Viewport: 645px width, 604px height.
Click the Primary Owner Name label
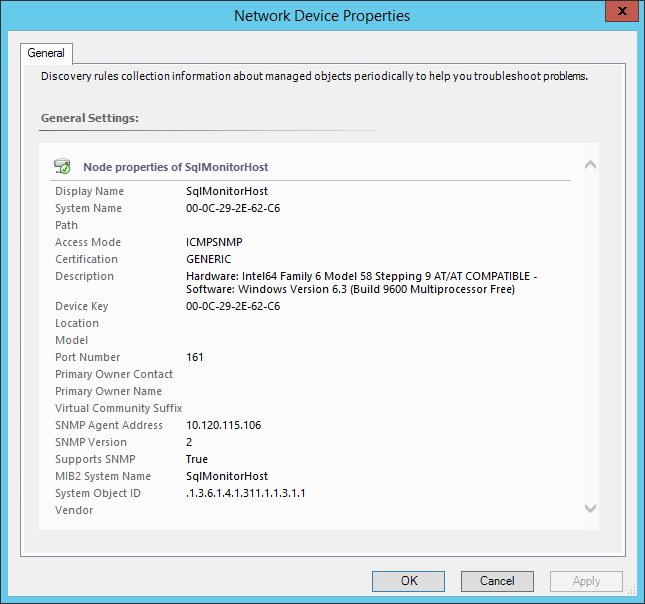pyautogui.click(x=108, y=391)
